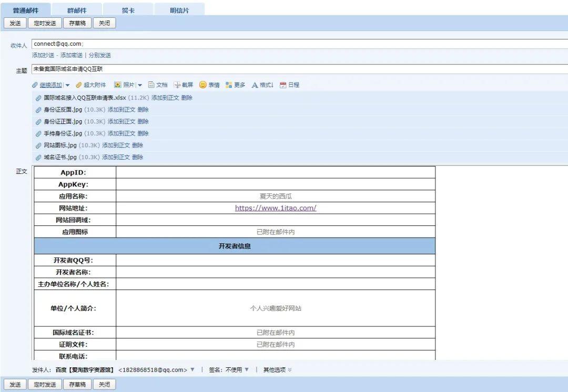Delete 网站图标.jpg attachment

pyautogui.click(x=138, y=146)
